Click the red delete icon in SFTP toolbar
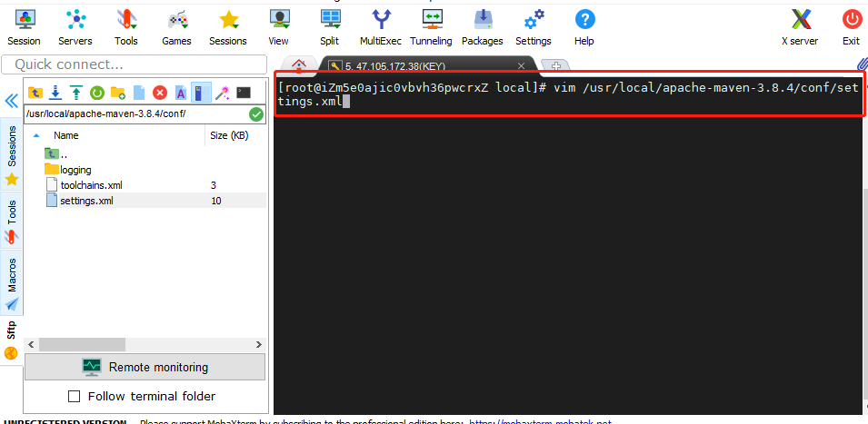The height and width of the screenshot is (424, 868). coord(160,93)
